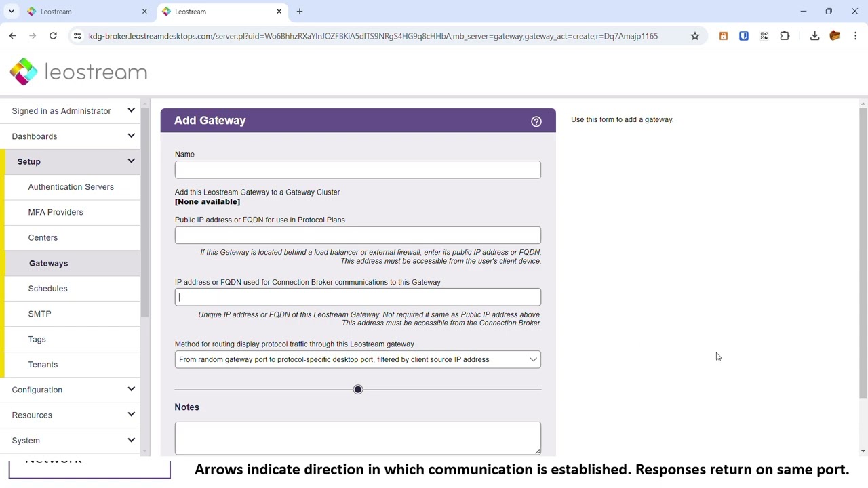The height and width of the screenshot is (488, 868).
Task: Open the browser profile avatar icon
Action: (x=835, y=36)
